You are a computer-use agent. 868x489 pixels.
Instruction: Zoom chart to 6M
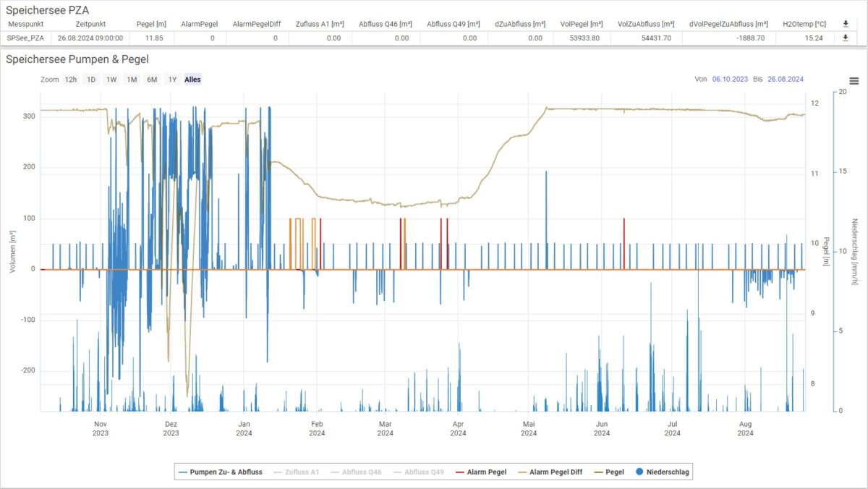pyautogui.click(x=152, y=80)
